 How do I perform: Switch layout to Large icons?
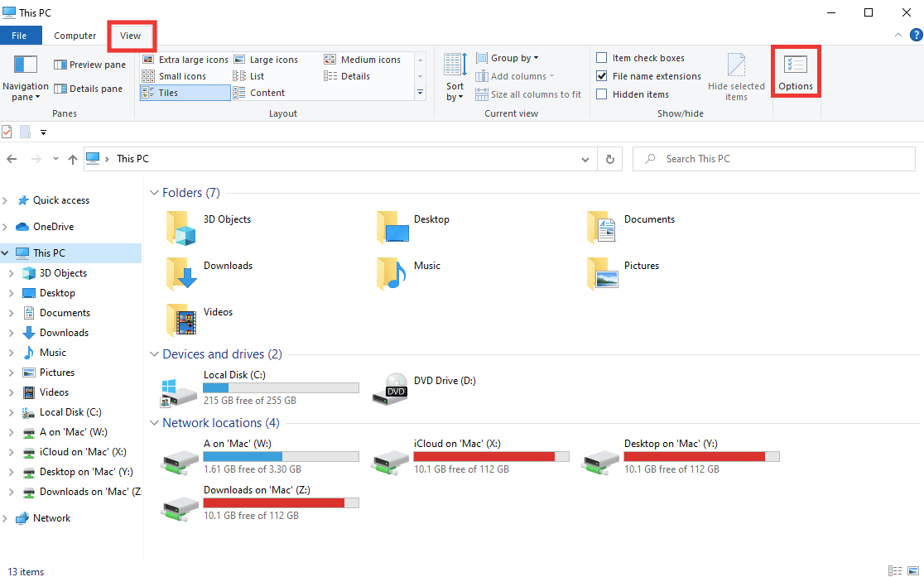coord(267,60)
